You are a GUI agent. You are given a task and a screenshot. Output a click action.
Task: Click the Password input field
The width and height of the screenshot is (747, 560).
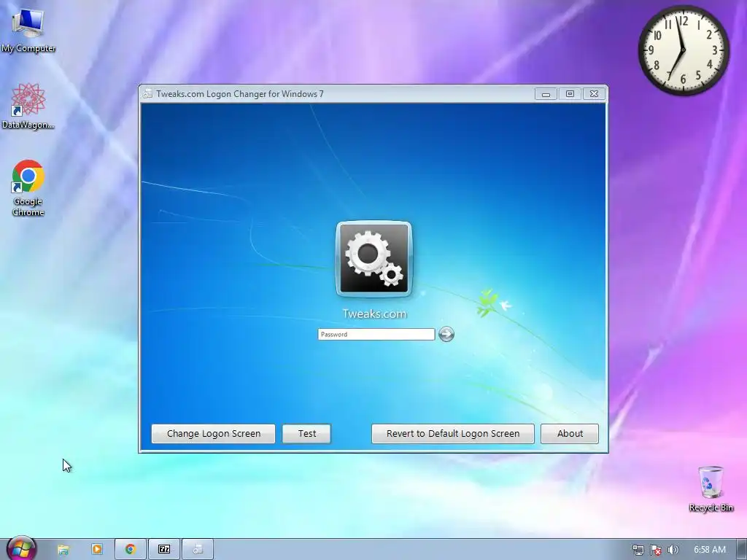pyautogui.click(x=376, y=334)
